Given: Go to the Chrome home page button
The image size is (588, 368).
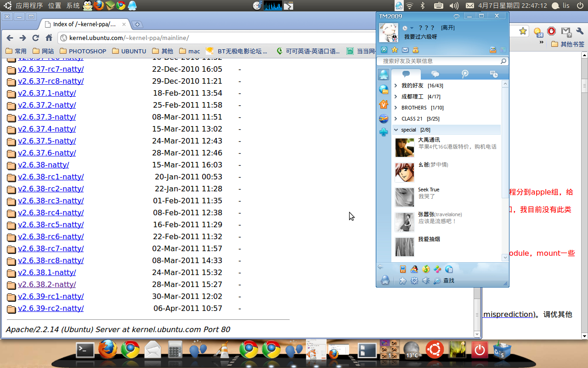Looking at the screenshot, I should tap(49, 38).
